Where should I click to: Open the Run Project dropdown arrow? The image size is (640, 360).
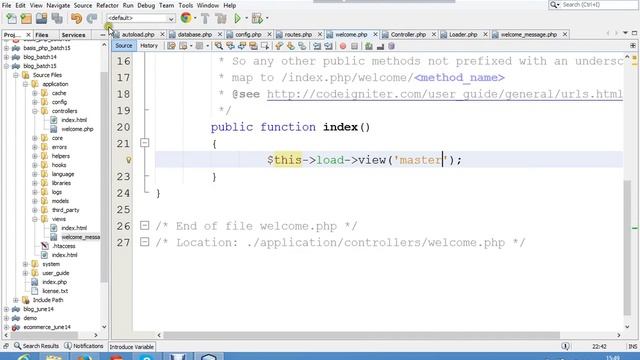[x=247, y=18]
